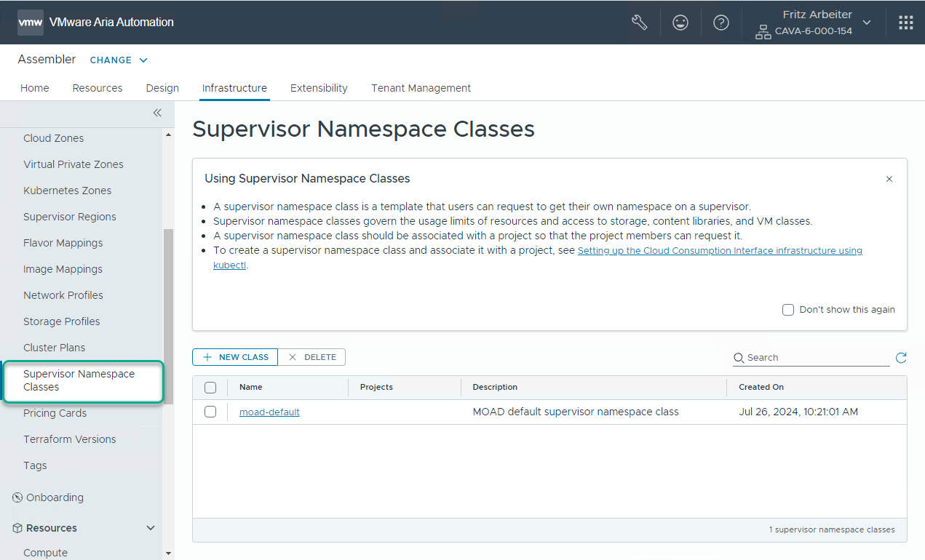The image size is (925, 560).
Task: Click the magnifier icon in Search field
Action: click(739, 358)
